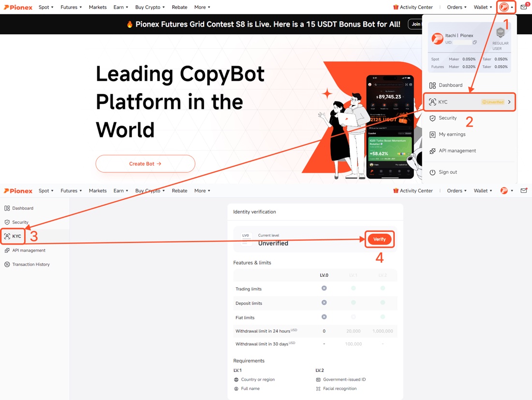Open Security shield item in left sidebar
532x400 pixels.
click(x=16, y=222)
